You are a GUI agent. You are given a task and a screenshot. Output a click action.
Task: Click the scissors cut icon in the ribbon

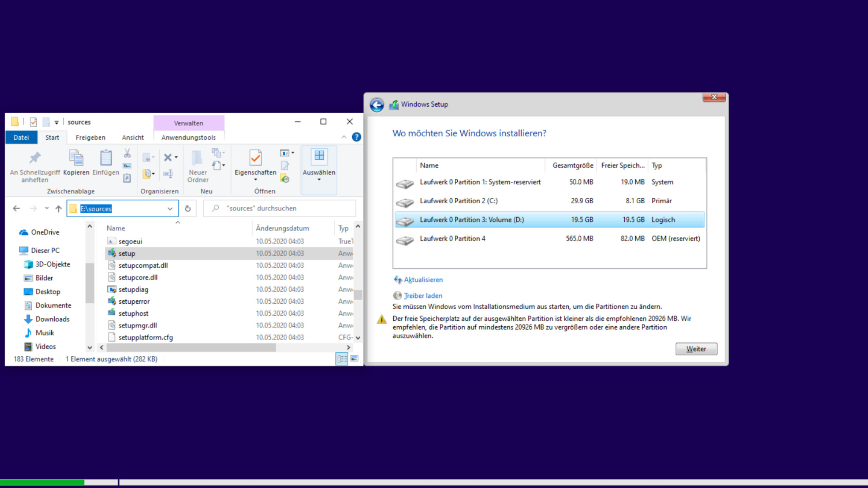point(127,153)
